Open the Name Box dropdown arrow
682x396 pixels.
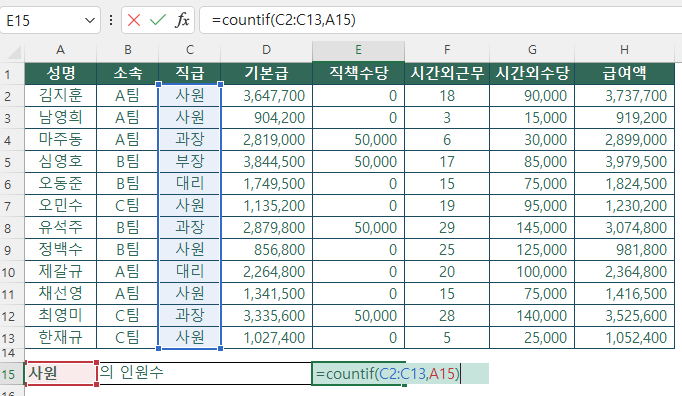(90, 20)
